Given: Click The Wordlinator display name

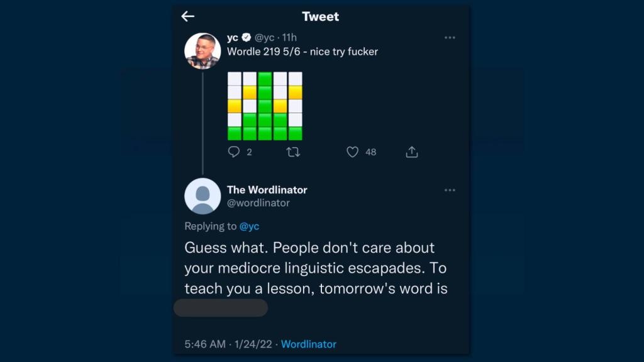Looking at the screenshot, I should point(267,190).
